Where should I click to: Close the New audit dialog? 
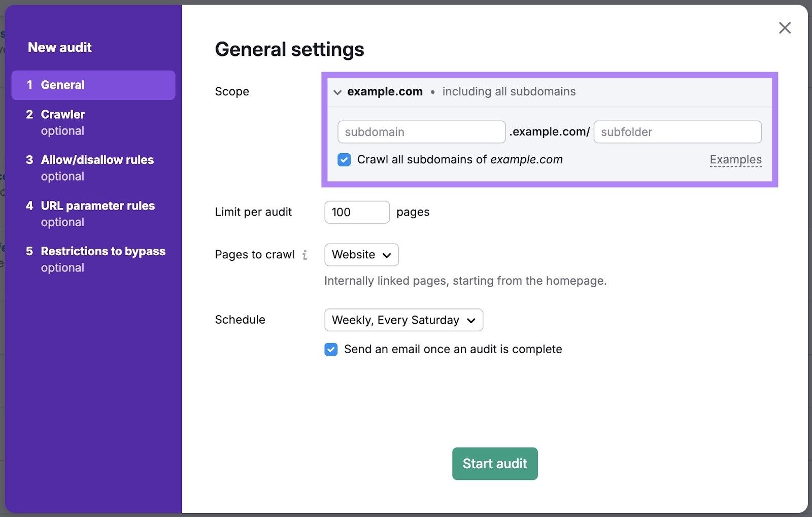pos(785,28)
